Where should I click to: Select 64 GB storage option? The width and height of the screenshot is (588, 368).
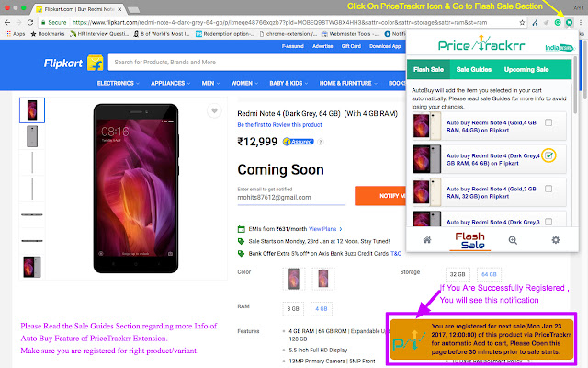click(x=489, y=274)
